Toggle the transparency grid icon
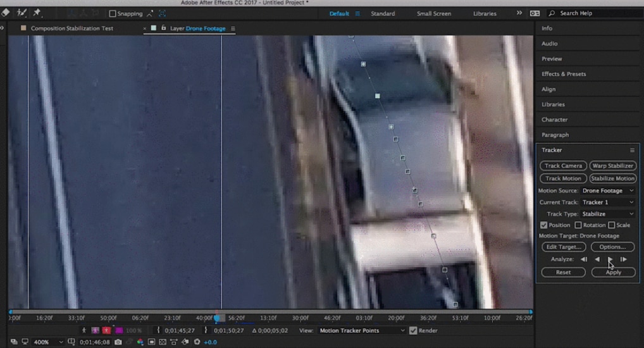This screenshot has height=348, width=644. point(163,342)
